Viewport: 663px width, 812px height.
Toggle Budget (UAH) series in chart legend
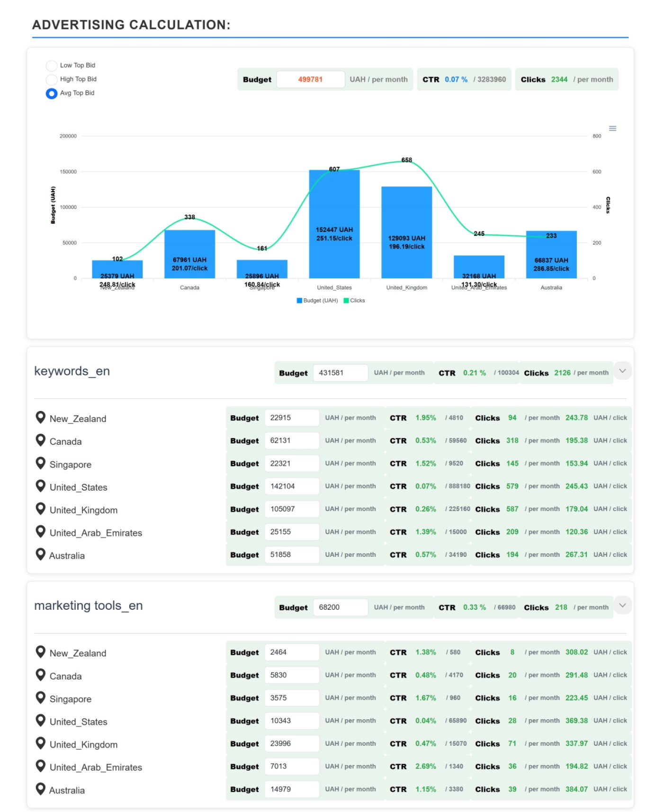tap(317, 301)
